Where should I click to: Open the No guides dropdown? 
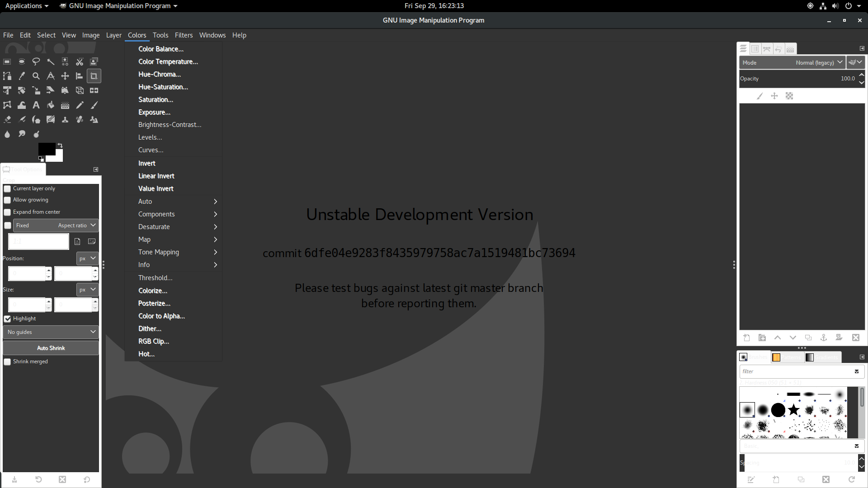tap(51, 332)
